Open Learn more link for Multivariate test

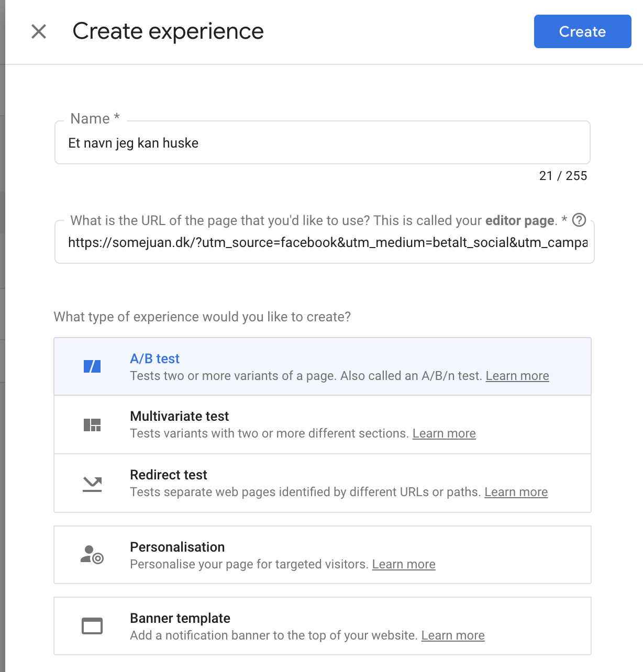click(444, 433)
